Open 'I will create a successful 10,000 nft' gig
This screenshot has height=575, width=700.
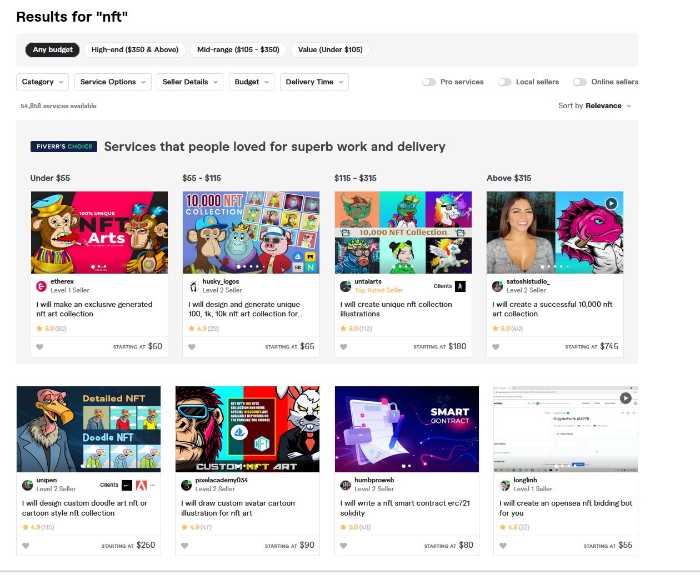point(552,309)
